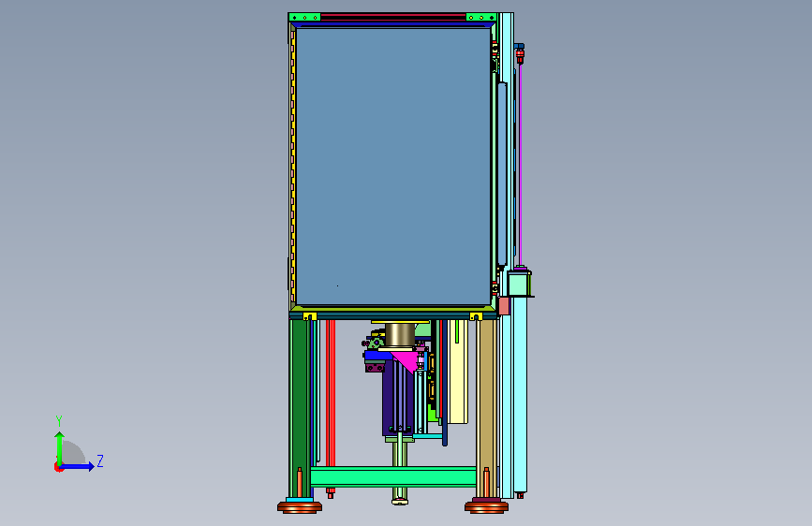This screenshot has height=526, width=812.
Task: Click the red origin ball of triad
Action: (58, 467)
